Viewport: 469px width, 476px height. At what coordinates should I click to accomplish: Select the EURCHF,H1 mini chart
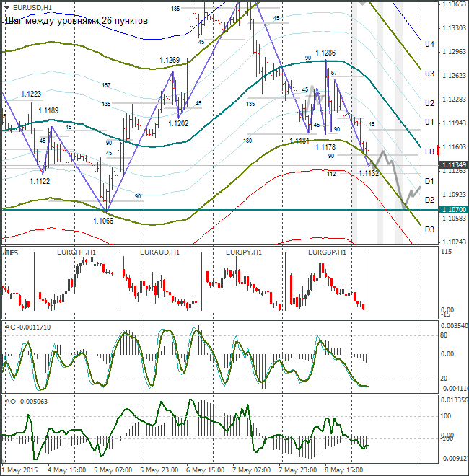(76, 281)
